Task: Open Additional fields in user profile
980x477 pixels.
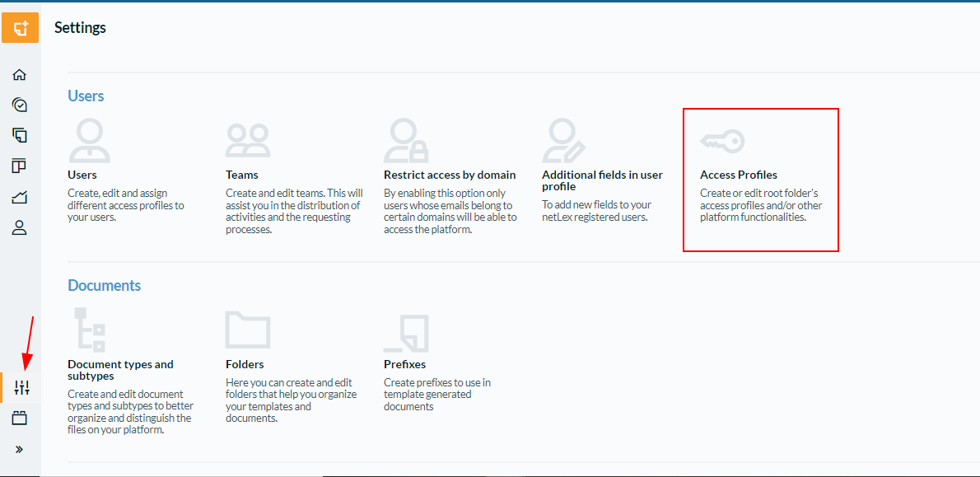Action: (x=603, y=180)
